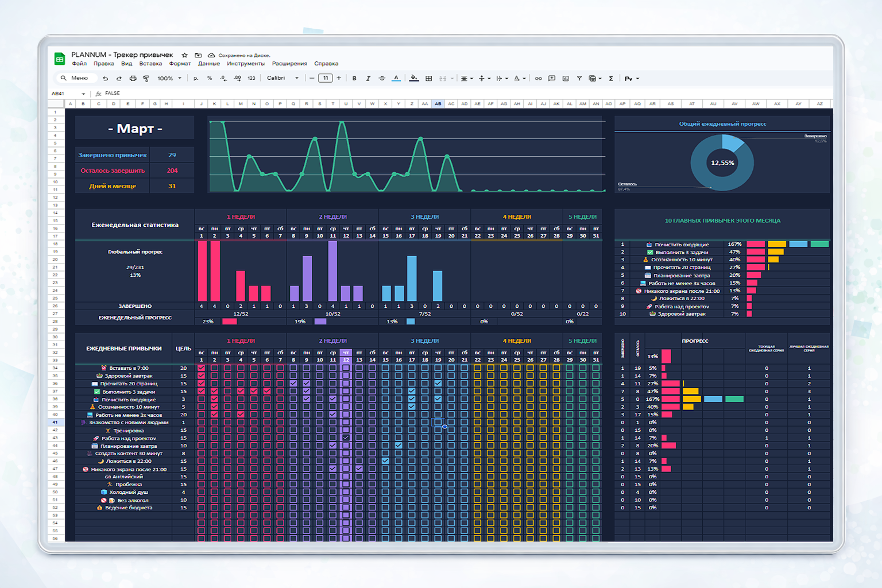Click the Меню search button
The height and width of the screenshot is (588, 882).
pos(75,78)
